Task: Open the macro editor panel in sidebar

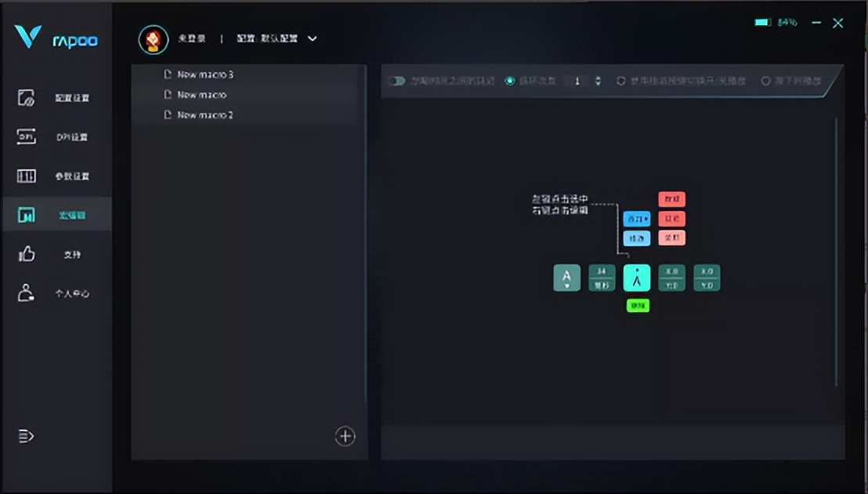Action: 26,215
